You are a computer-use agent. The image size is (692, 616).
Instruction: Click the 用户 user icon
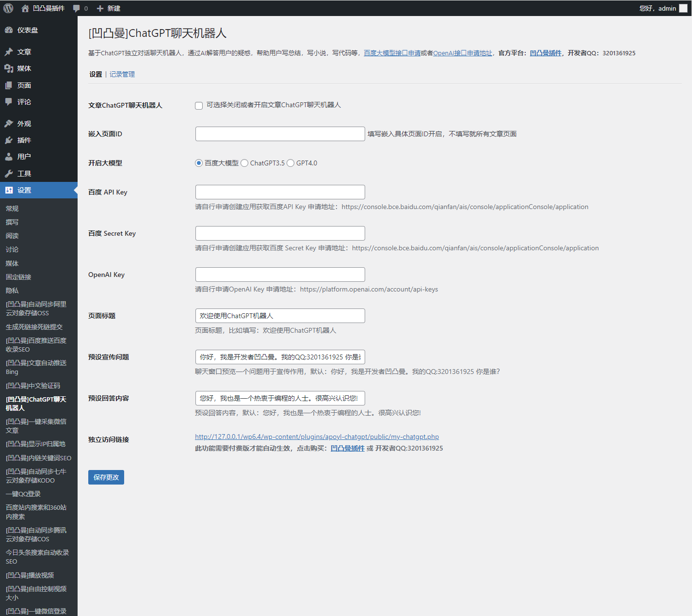pyautogui.click(x=9, y=157)
